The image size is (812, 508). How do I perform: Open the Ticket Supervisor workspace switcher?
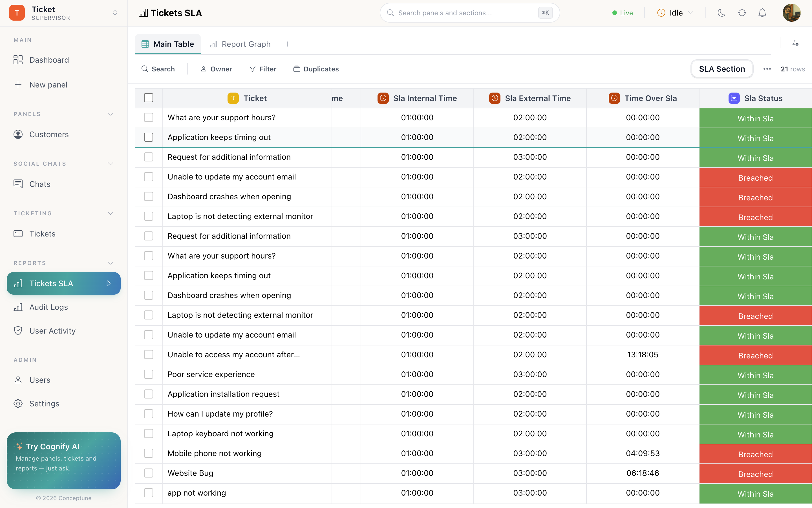(63, 13)
